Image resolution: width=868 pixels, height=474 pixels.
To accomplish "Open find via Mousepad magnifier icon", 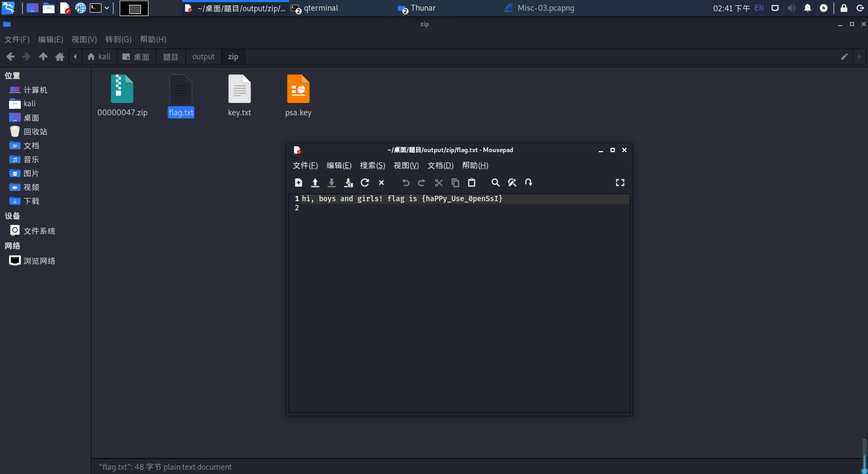I will click(496, 183).
